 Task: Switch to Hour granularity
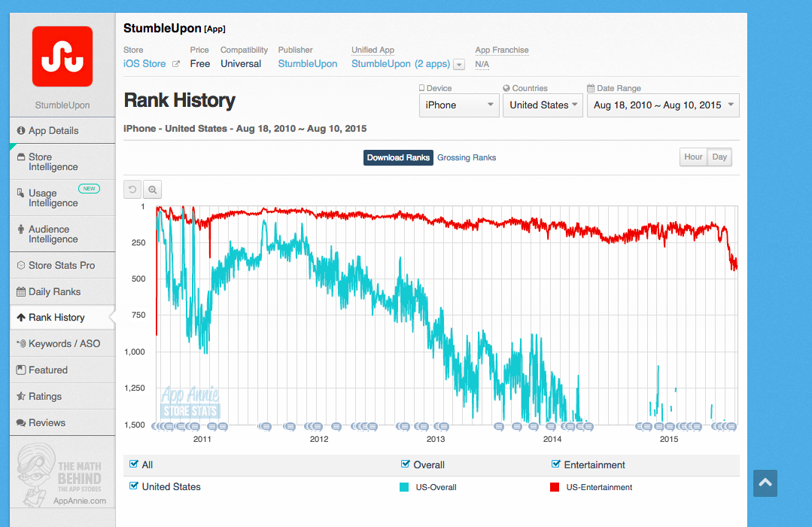[693, 157]
